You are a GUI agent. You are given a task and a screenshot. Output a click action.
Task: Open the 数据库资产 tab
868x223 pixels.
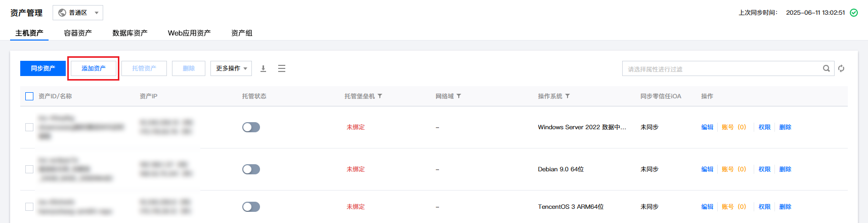130,33
